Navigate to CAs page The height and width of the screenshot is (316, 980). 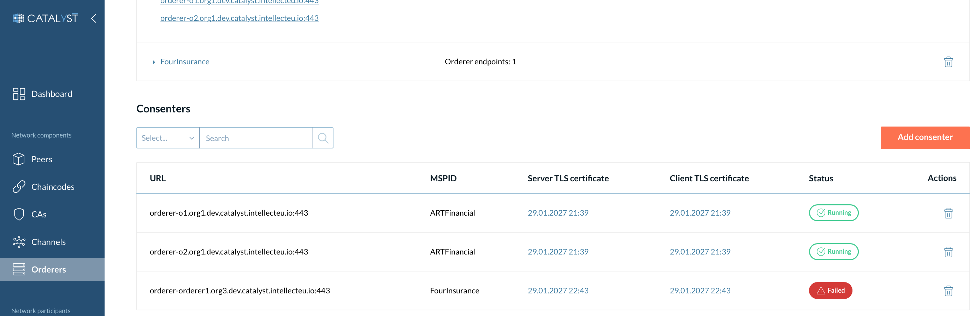(x=39, y=214)
